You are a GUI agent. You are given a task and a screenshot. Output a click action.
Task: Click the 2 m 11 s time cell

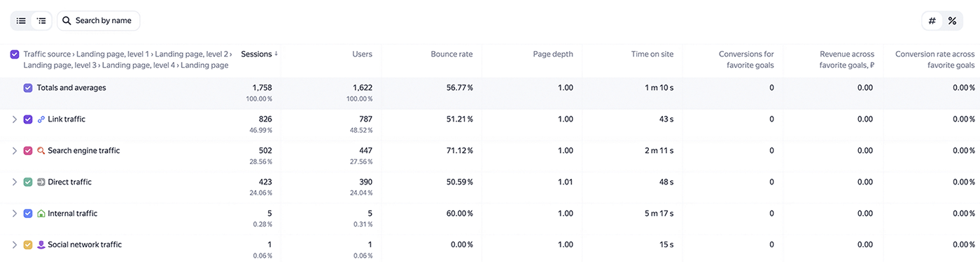[659, 151]
